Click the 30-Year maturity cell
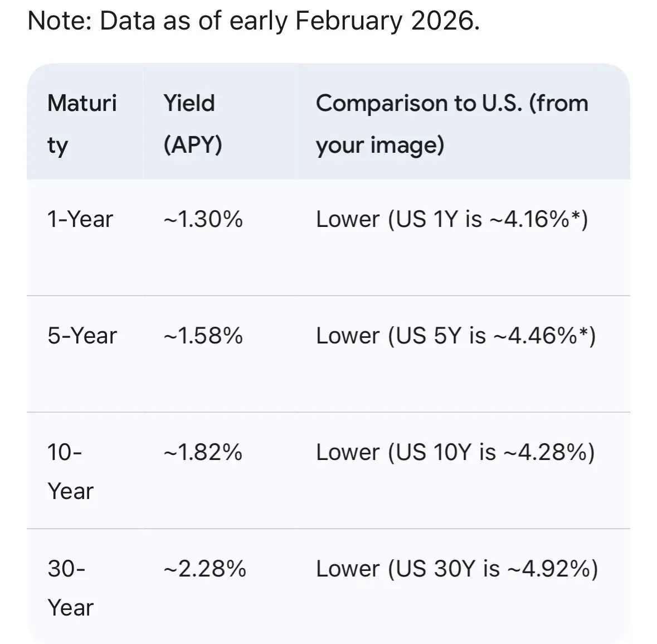 (x=70, y=588)
